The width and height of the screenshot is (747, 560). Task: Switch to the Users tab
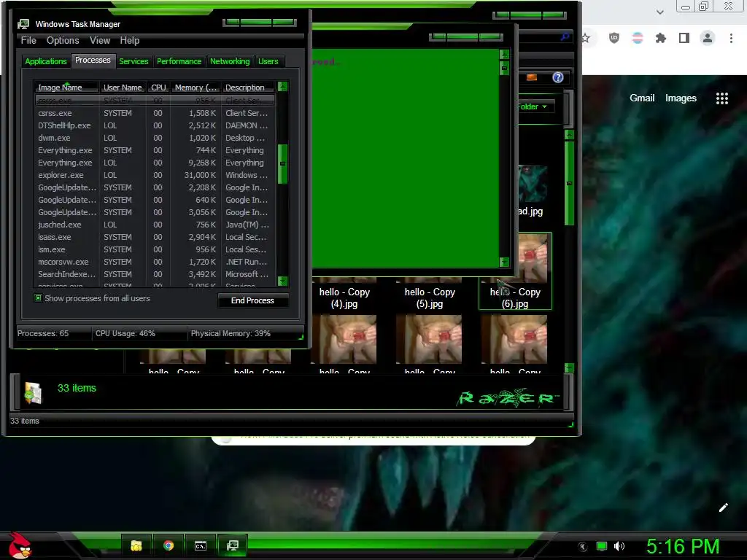268,61
